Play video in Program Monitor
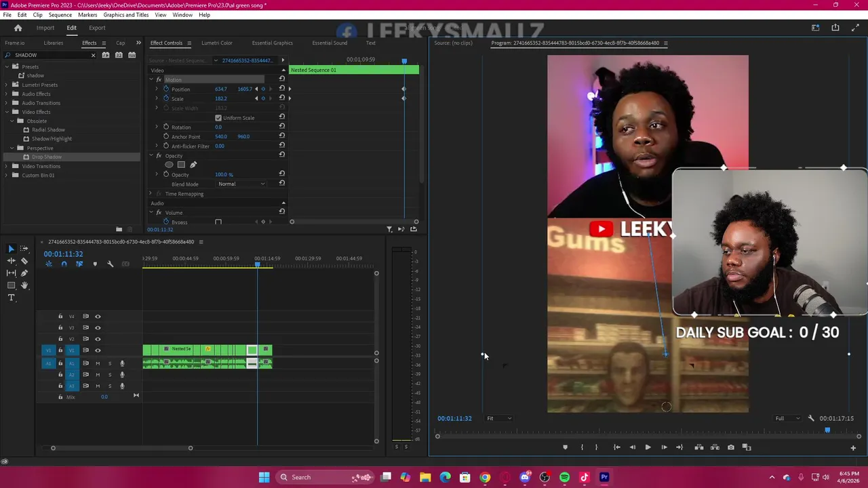The height and width of the screenshot is (488, 868). click(x=648, y=447)
